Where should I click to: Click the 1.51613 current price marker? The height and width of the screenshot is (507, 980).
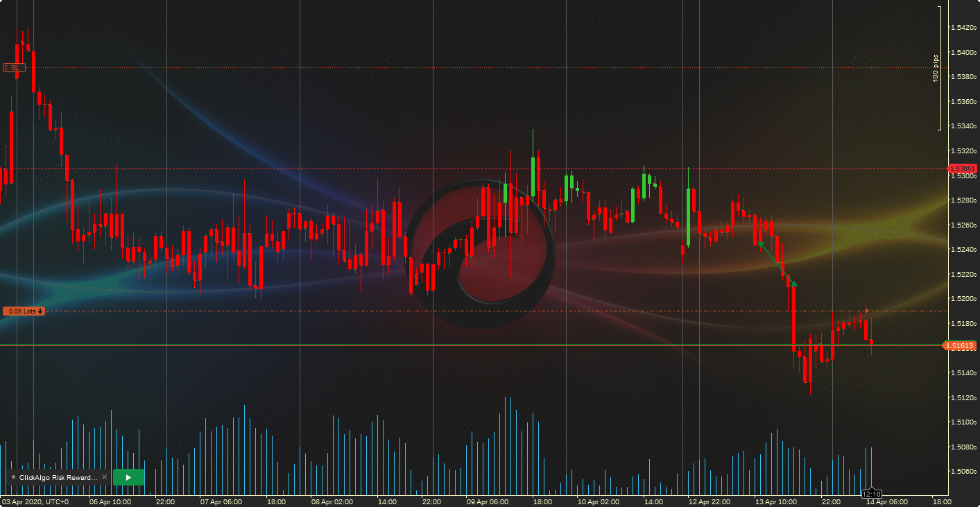point(961,345)
